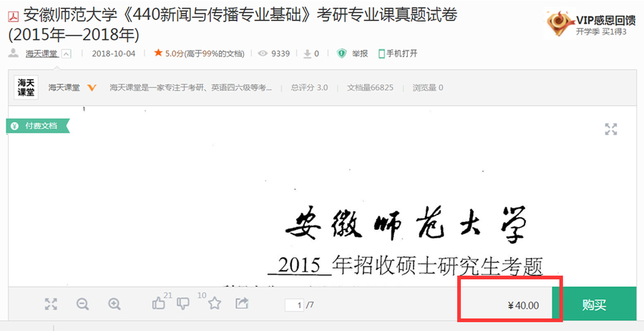Zoom in the document with plus magnifier
Image resolution: width=644 pixels, height=331 pixels.
pyautogui.click(x=114, y=304)
